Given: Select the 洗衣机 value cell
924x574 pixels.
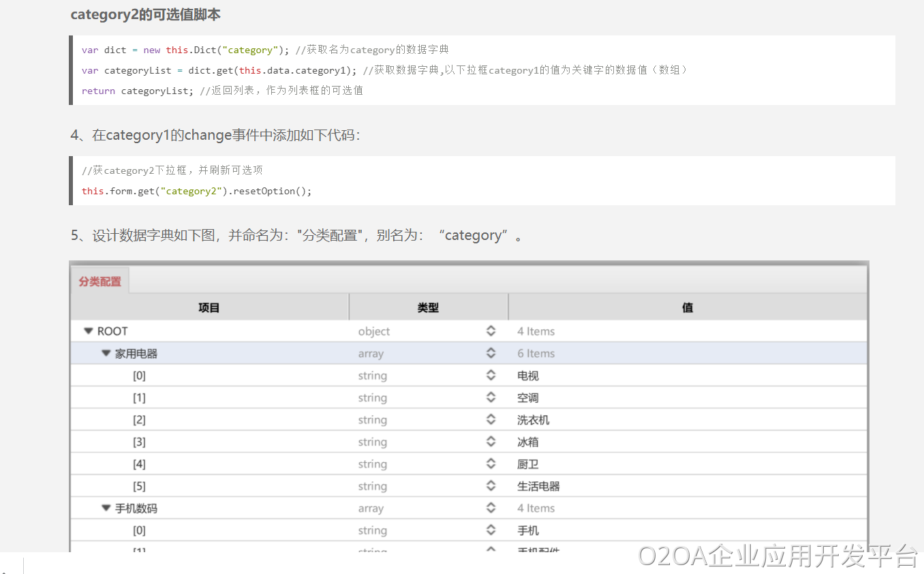Looking at the screenshot, I should click(x=533, y=420).
